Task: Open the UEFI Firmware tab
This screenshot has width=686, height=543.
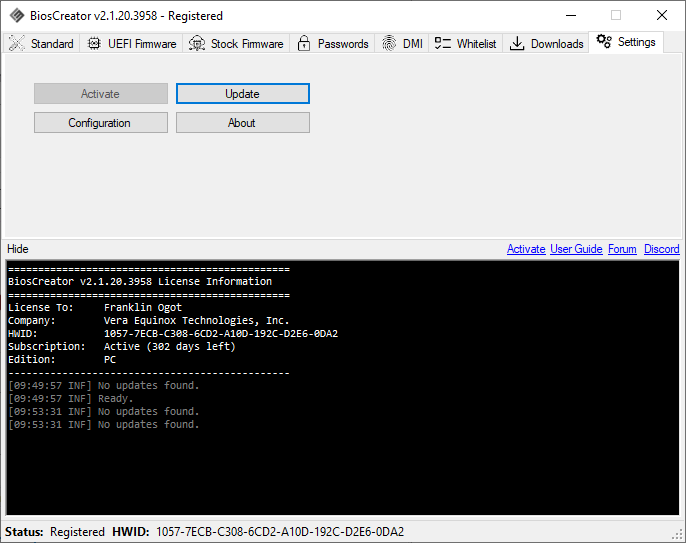Action: 131,43
